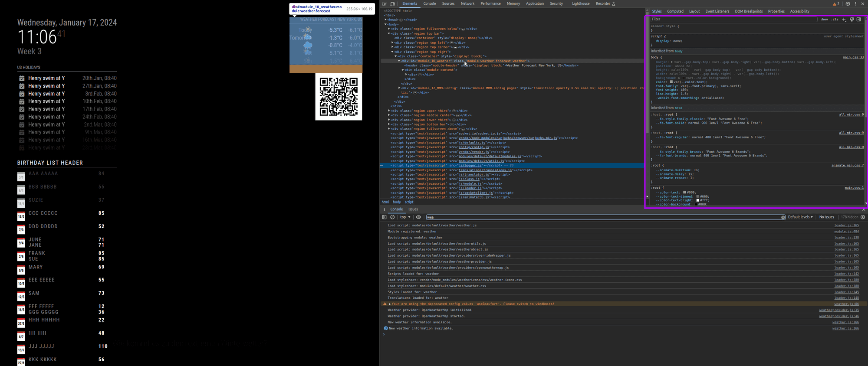Open the 'top' JavaScript context dropdown

405,217
